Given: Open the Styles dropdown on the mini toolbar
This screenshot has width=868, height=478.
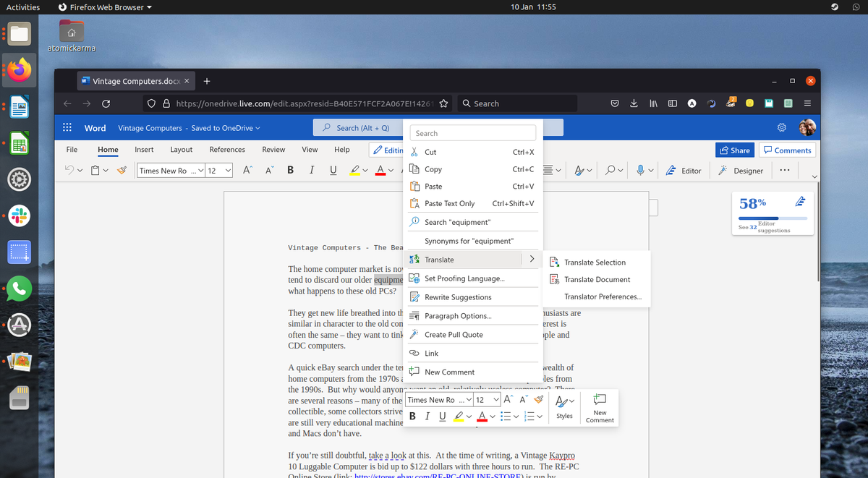Looking at the screenshot, I should (x=564, y=407).
